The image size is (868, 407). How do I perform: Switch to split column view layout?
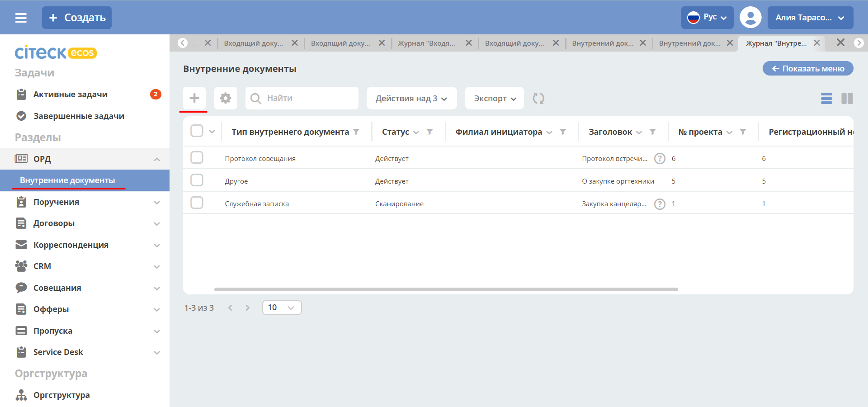tap(847, 98)
